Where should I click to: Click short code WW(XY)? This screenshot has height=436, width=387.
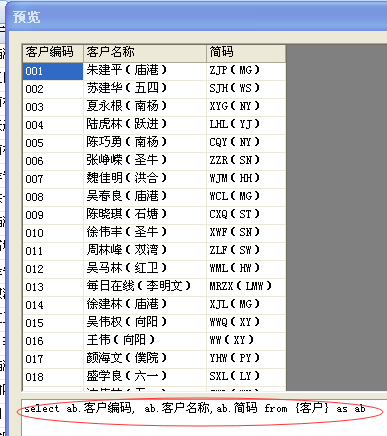pos(246,341)
